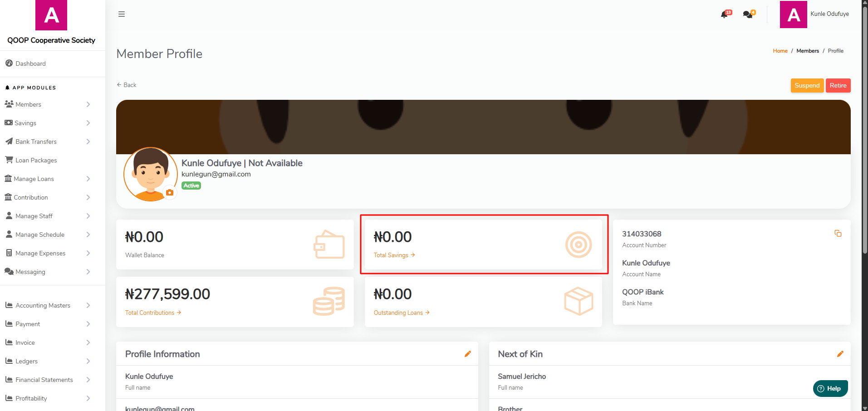
Task: Expand the Financial Statements chevron
Action: pos(88,380)
